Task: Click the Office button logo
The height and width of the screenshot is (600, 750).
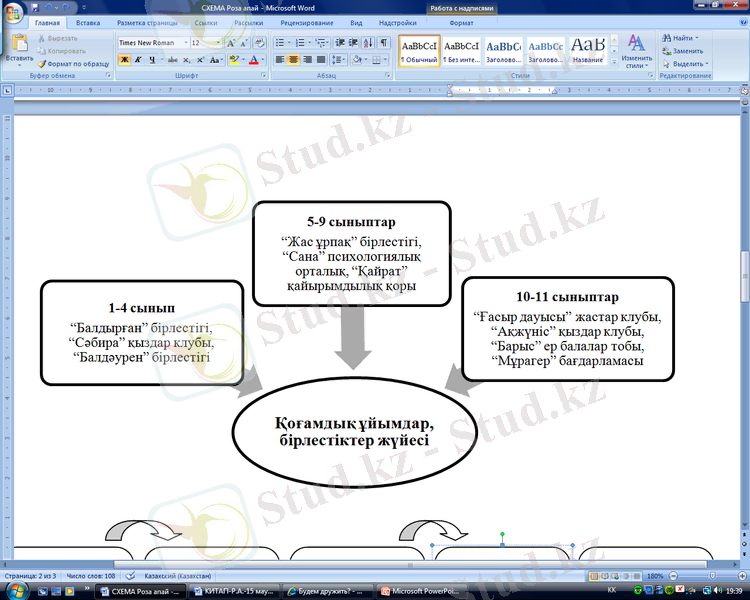Action: tap(13, 13)
